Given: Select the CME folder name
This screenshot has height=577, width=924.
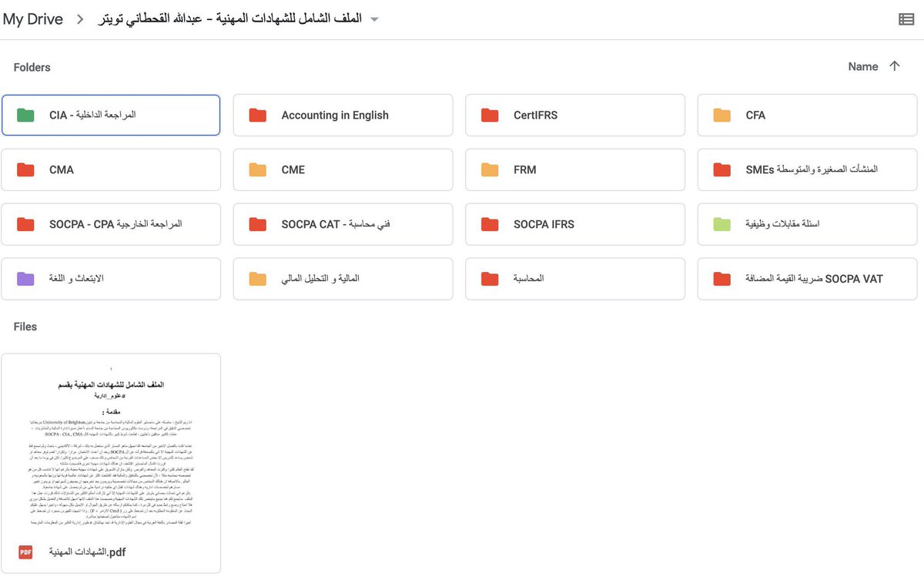Looking at the screenshot, I should 293,169.
